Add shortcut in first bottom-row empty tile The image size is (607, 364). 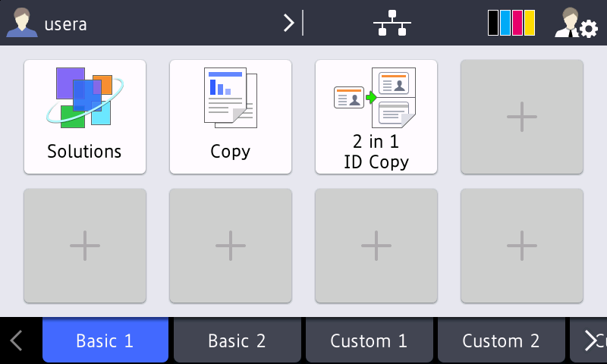pos(85,246)
